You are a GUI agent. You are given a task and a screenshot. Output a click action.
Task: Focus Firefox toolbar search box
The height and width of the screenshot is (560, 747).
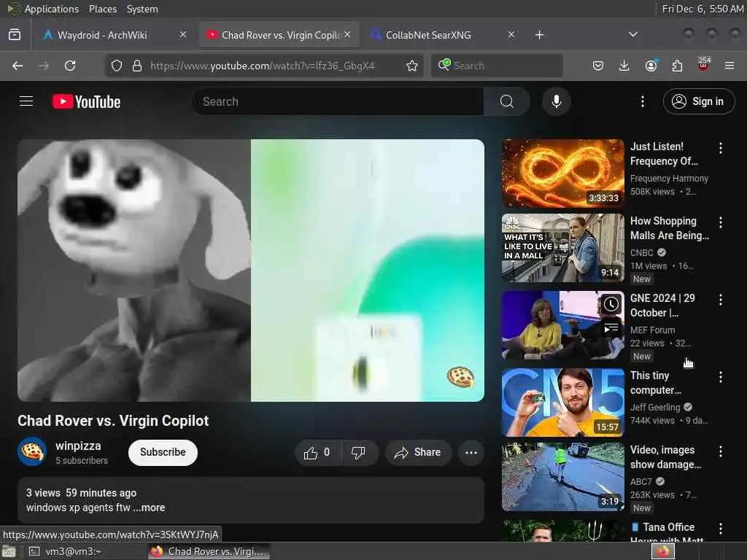point(497,66)
